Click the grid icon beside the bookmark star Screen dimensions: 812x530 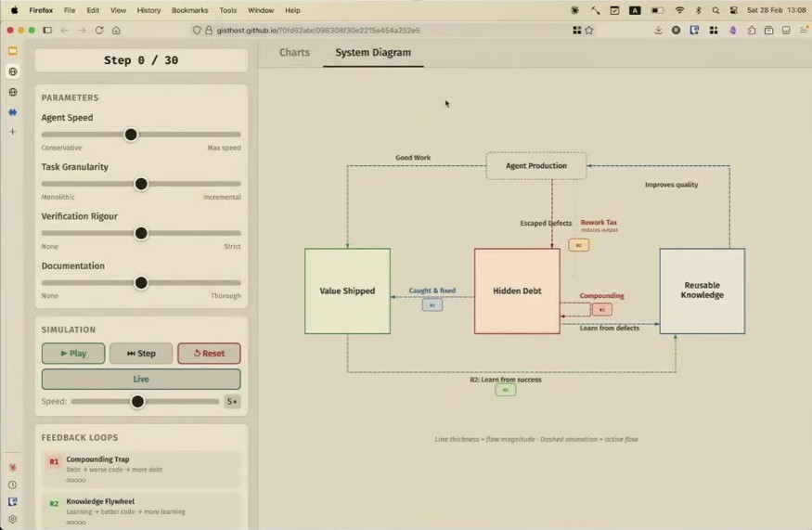(577, 30)
